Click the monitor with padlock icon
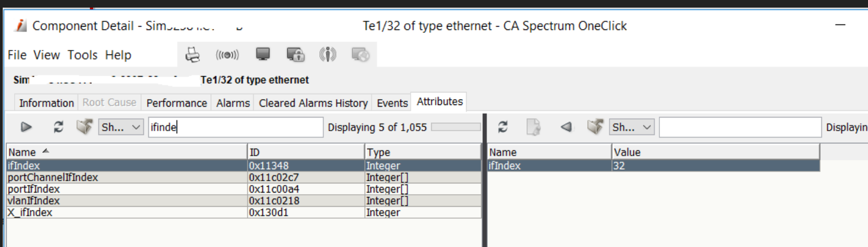 [x=295, y=54]
